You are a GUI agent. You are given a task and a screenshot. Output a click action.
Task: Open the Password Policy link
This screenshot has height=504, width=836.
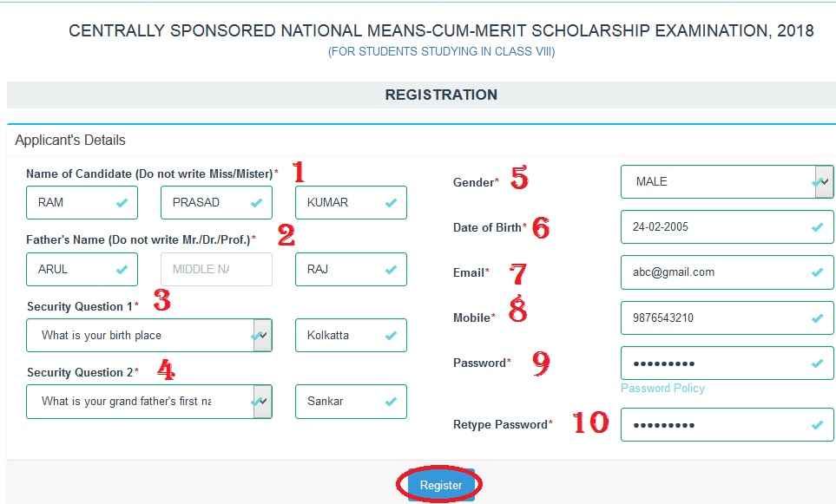(662, 388)
